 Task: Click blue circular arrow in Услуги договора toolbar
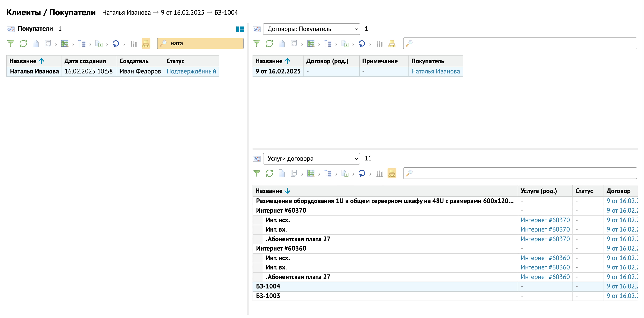click(x=362, y=173)
